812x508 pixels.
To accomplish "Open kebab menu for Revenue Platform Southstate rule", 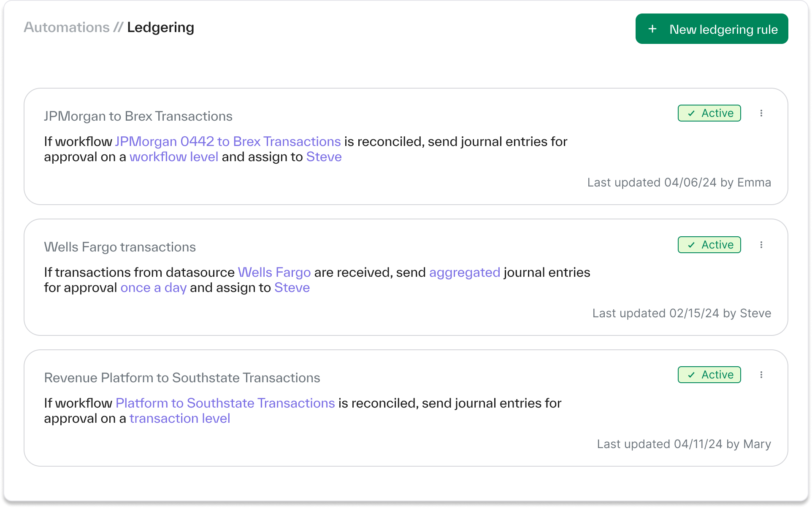I will pyautogui.click(x=761, y=375).
